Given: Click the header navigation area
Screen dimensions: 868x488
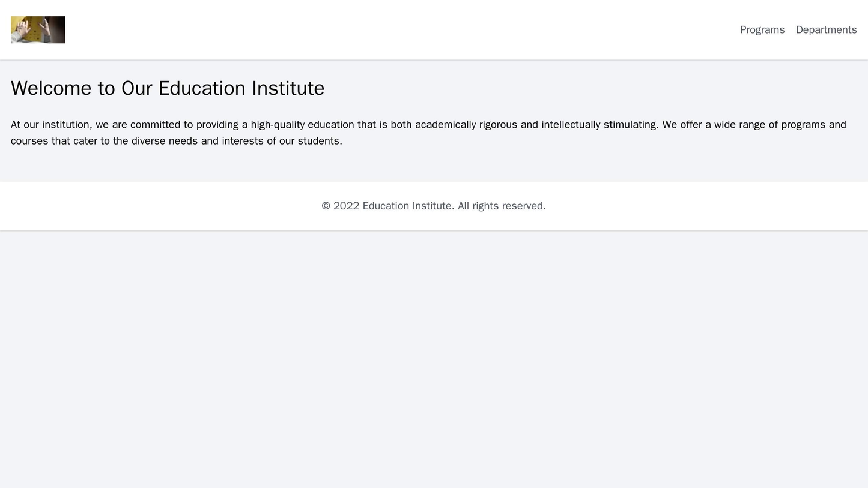Looking at the screenshot, I should click(793, 29).
